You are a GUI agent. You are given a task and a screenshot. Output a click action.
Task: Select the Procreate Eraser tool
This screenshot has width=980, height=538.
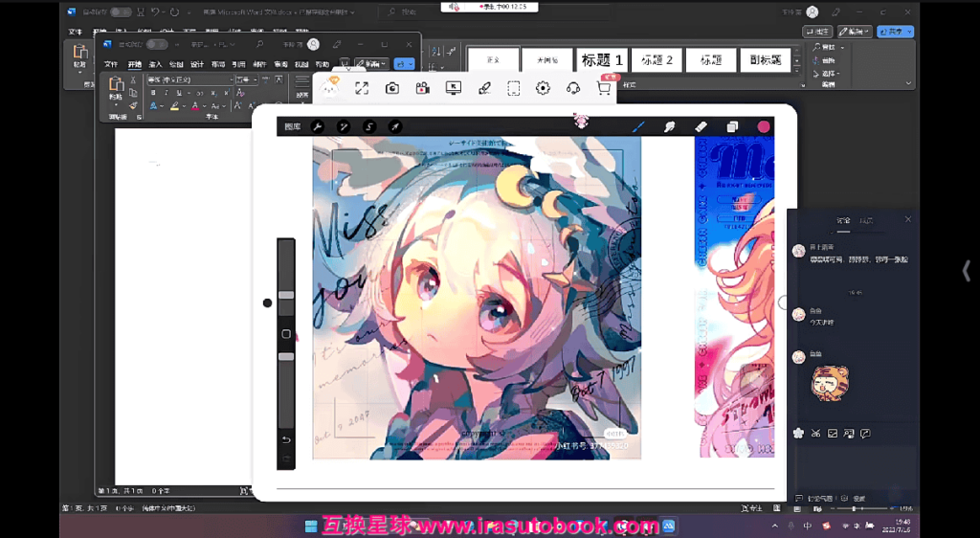pyautogui.click(x=701, y=127)
